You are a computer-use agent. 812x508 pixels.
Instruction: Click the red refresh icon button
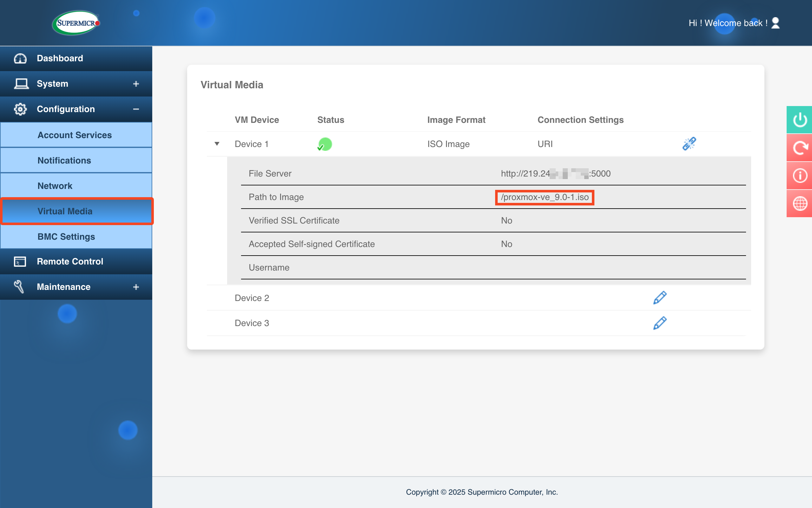(x=799, y=148)
